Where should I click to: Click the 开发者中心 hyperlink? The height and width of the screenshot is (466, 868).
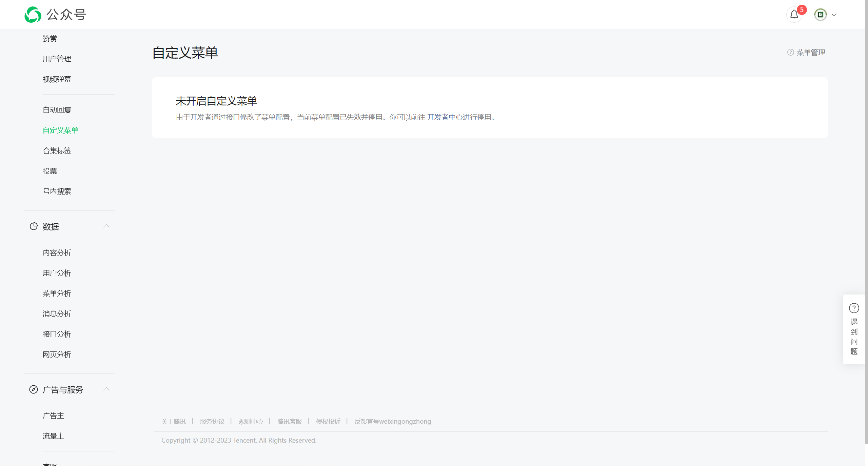coord(445,117)
